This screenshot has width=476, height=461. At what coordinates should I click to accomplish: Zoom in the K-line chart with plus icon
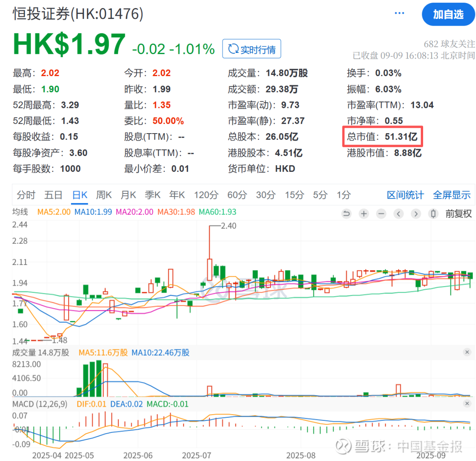coord(364,214)
